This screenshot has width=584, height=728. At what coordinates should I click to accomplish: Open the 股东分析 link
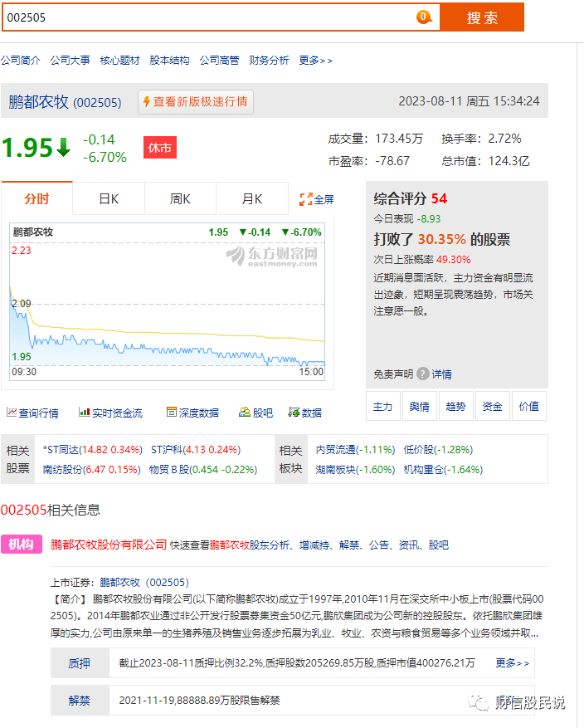point(269,545)
